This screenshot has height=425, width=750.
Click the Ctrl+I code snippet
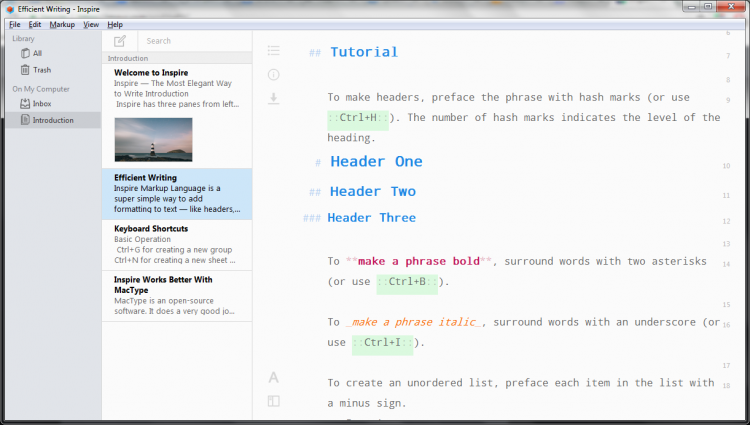(383, 343)
